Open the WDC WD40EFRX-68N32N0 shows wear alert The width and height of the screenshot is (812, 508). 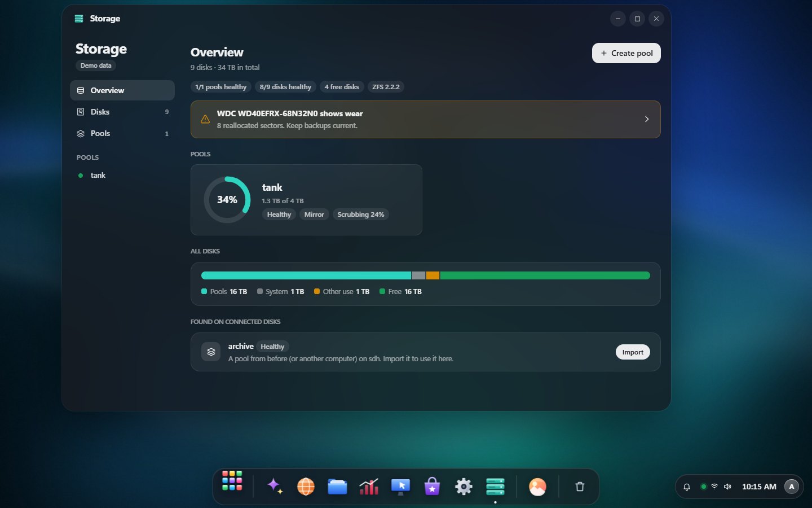pyautogui.click(x=425, y=119)
